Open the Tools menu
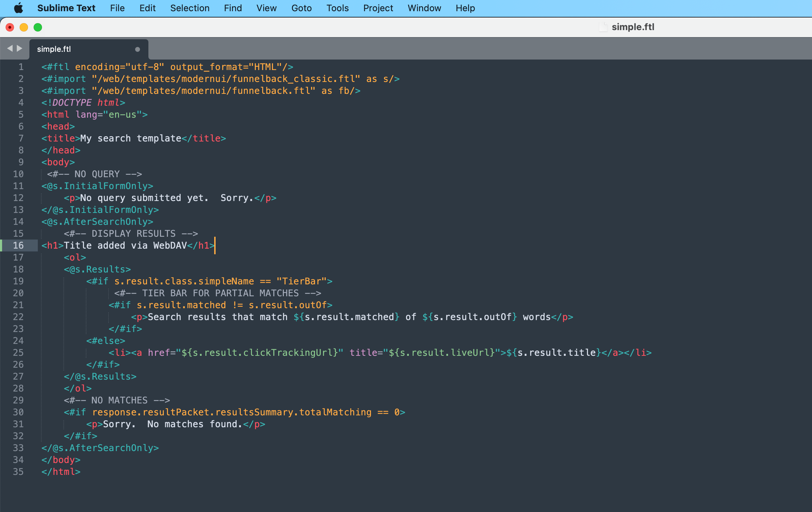The width and height of the screenshot is (812, 512). pyautogui.click(x=337, y=8)
